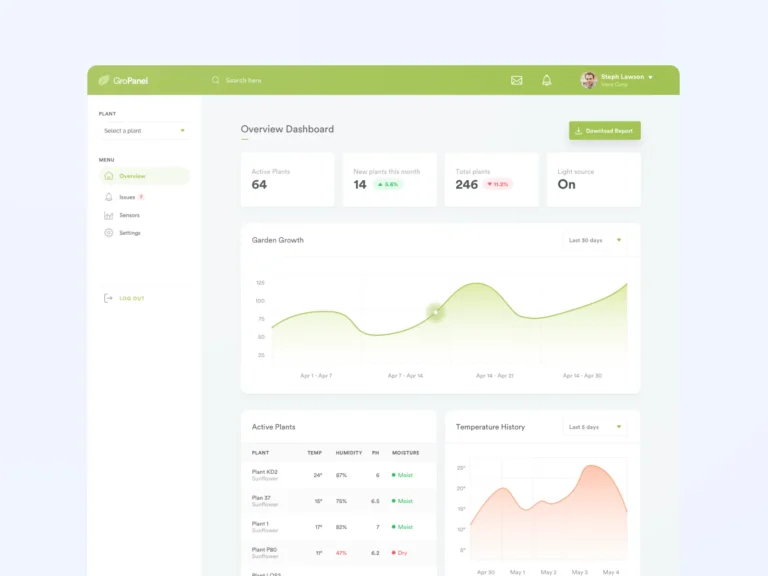Image resolution: width=768 pixels, height=576 pixels.
Task: Expand the Steph Lawson user menu arrow
Action: click(650, 77)
